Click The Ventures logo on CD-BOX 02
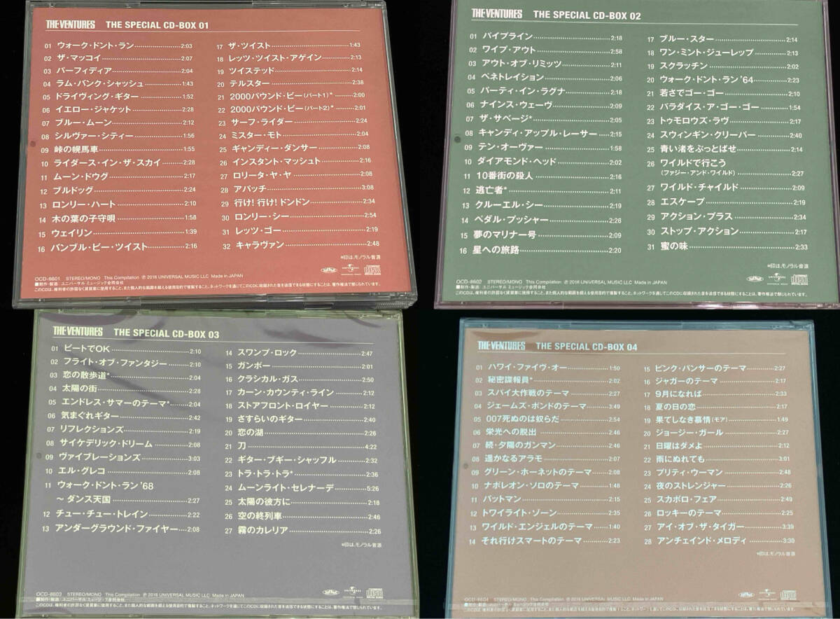This screenshot has width=840, height=619. tap(496, 14)
